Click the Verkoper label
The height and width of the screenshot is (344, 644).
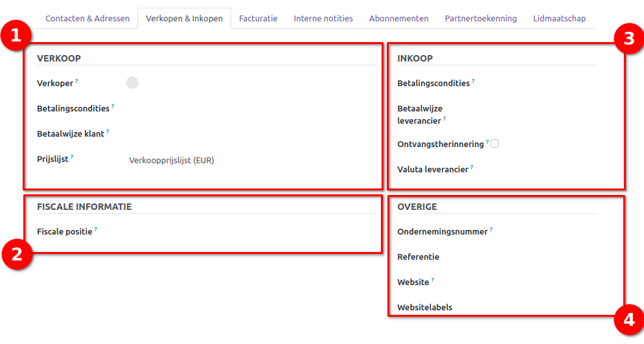pos(55,84)
